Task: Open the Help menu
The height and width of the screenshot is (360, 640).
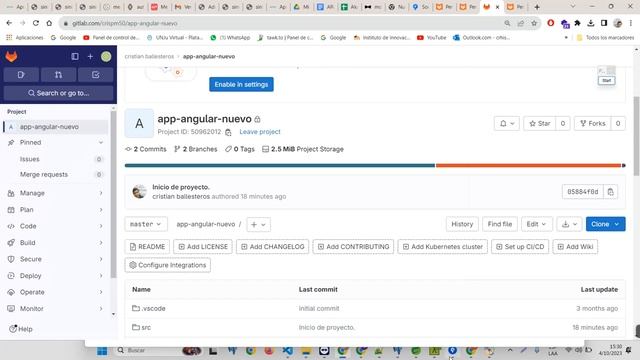Action: pos(21,329)
